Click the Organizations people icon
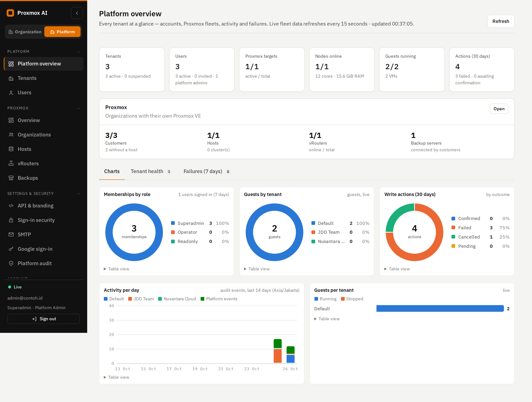This screenshot has height=402, width=532. coord(11,135)
